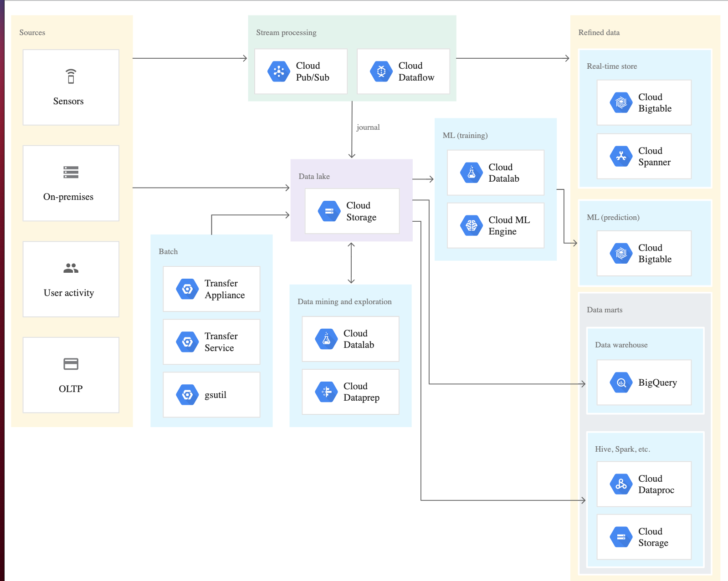Click the Cloud Spanner icon
Screen dimensions: 728x581
(621, 156)
